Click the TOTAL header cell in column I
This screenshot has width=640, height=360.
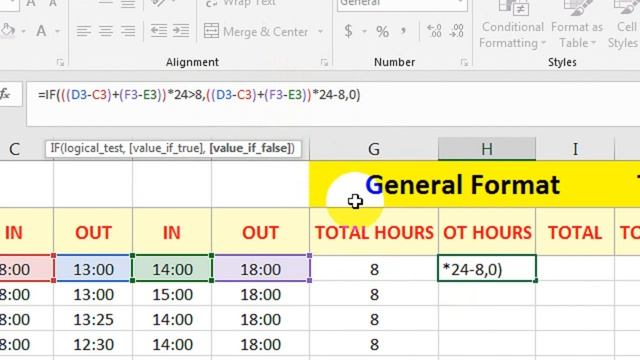coord(575,232)
